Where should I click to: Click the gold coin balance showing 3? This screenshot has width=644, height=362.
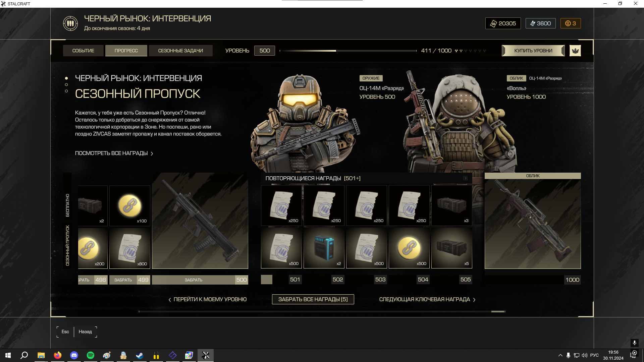pyautogui.click(x=570, y=23)
